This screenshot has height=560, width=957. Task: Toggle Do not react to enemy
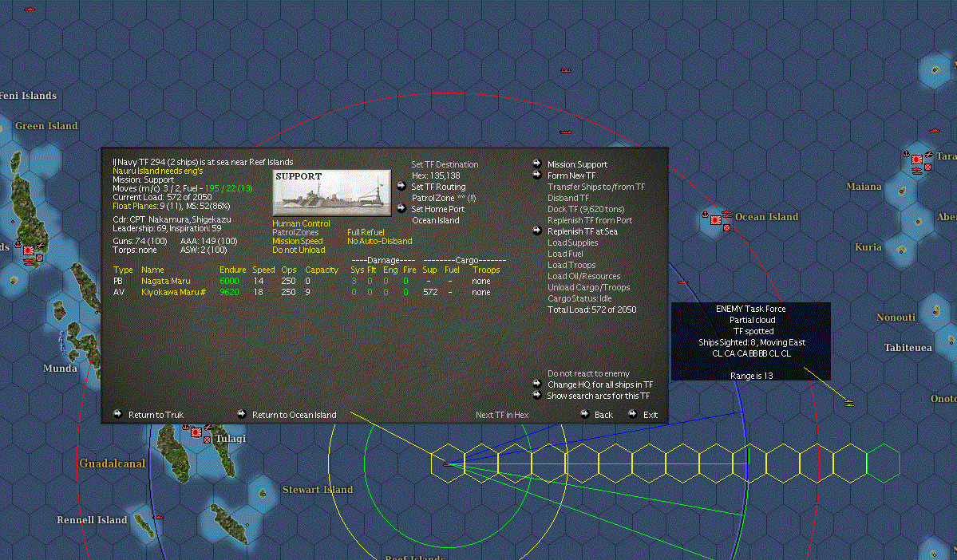pyautogui.click(x=588, y=373)
